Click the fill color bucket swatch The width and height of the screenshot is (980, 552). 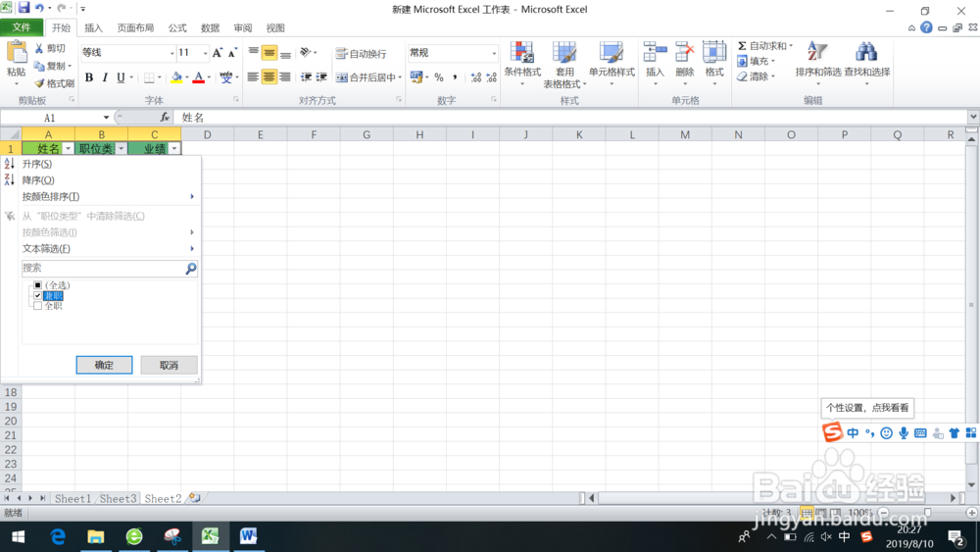176,77
